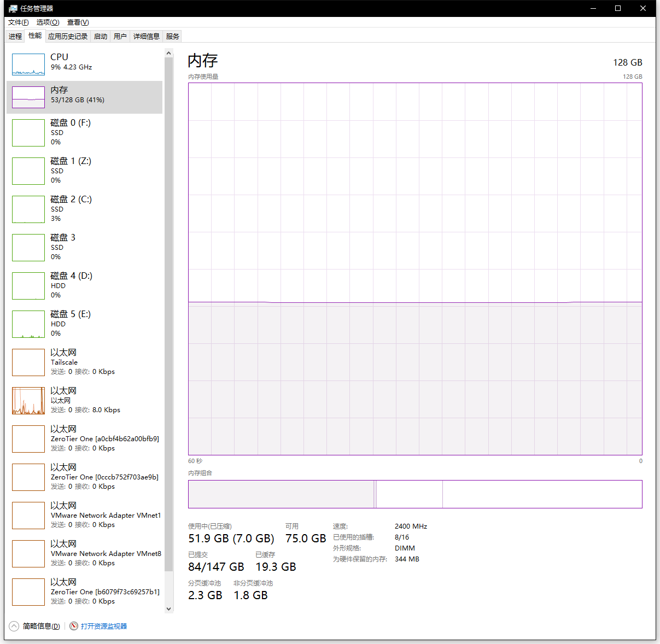Open the 选项 menu

48,22
